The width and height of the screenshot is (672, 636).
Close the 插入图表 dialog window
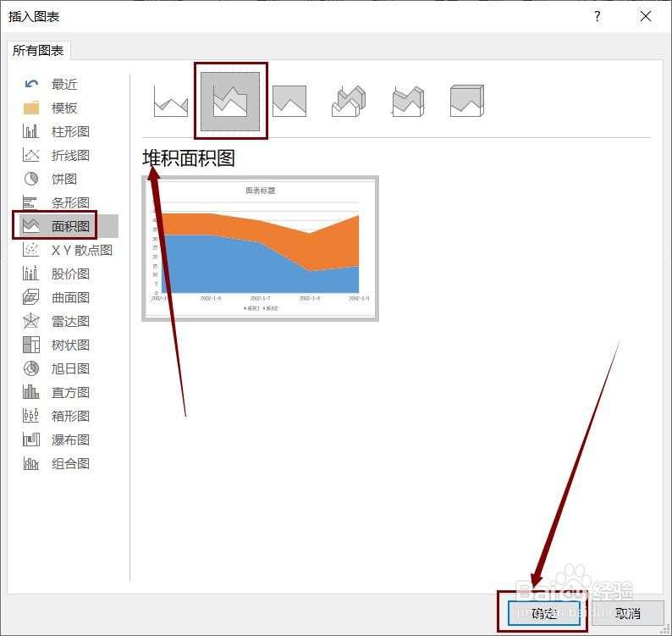click(646, 16)
